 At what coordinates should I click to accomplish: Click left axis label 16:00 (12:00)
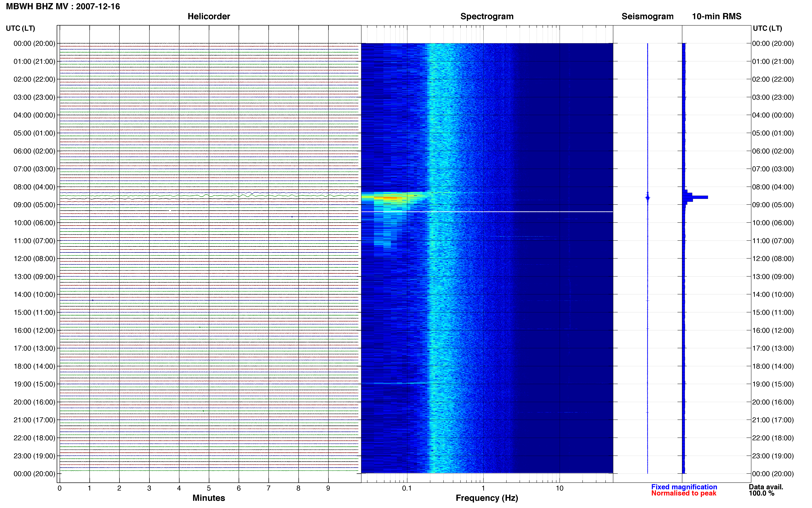coord(34,331)
